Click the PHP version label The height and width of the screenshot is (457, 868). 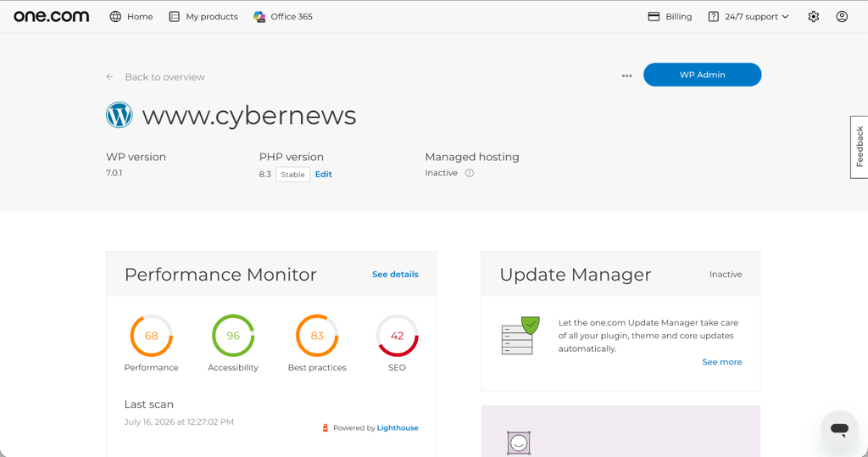click(x=292, y=157)
